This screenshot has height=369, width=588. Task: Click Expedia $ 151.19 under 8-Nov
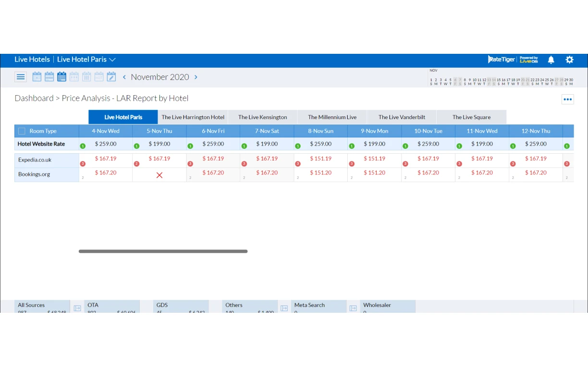tap(321, 159)
